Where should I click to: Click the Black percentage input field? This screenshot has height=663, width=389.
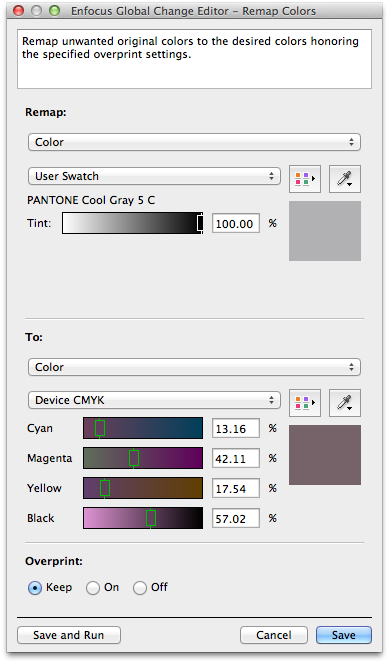pos(236,518)
